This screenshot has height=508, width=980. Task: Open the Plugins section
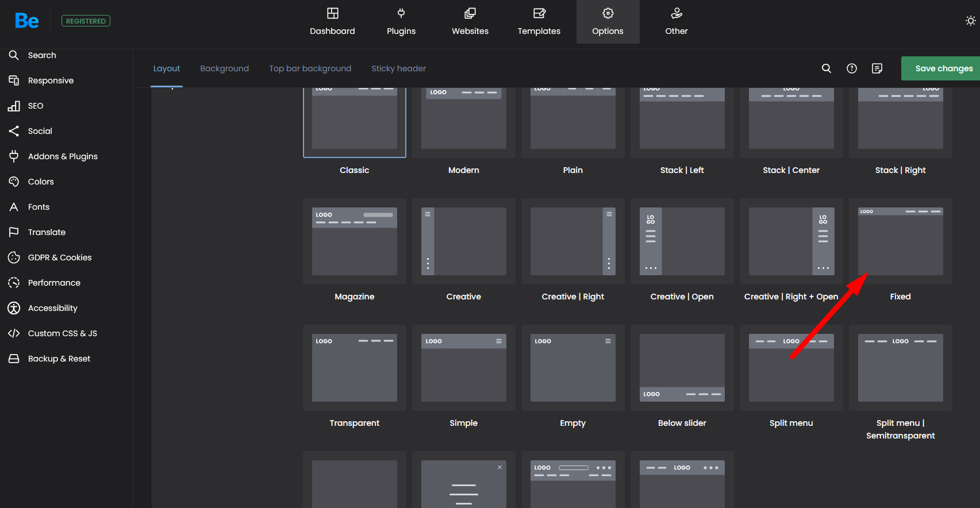coord(401,22)
